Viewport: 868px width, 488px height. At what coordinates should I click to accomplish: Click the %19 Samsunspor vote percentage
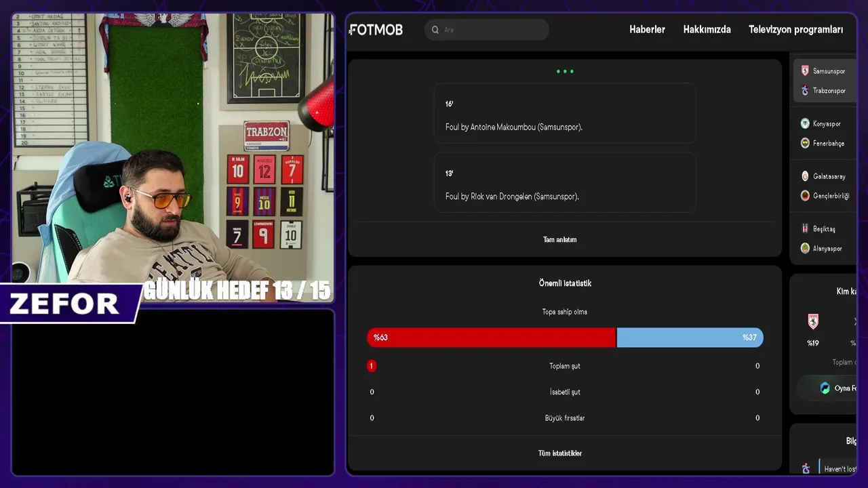pyautogui.click(x=813, y=343)
